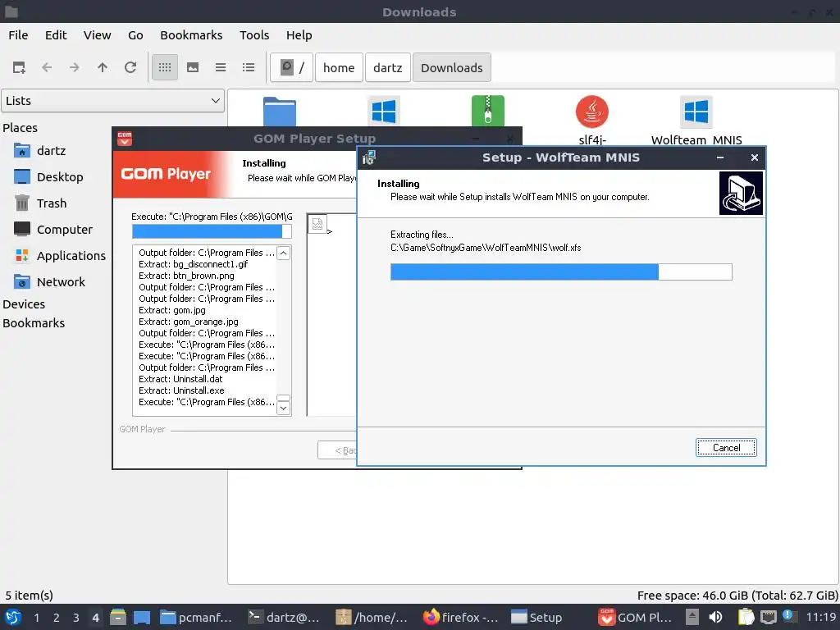
Task: Click the broken image placeholder in GOM setup
Action: [x=317, y=224]
